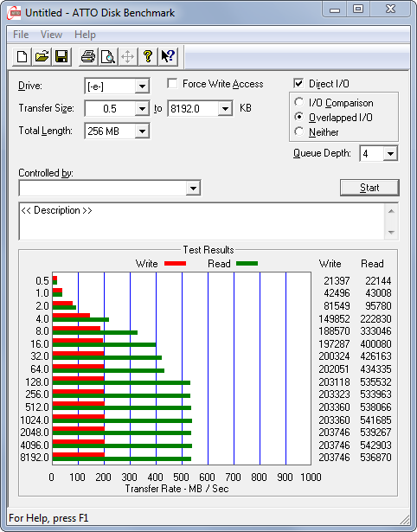Click the read value 542903
Screen dimensions: 417x532
(x=376, y=445)
